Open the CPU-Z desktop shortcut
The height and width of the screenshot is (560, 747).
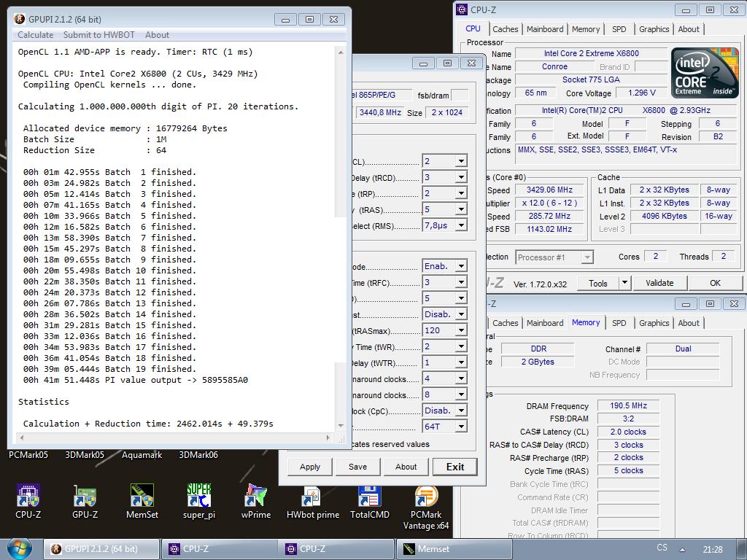coord(28,501)
